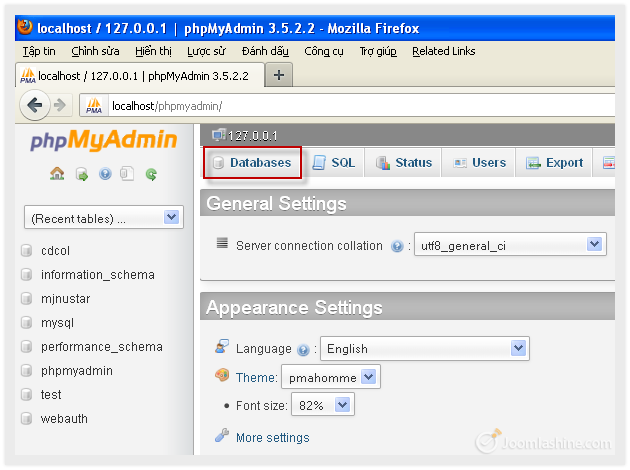This screenshot has width=630, height=470.
Task: Click the green reload navigation icon
Action: tap(151, 174)
